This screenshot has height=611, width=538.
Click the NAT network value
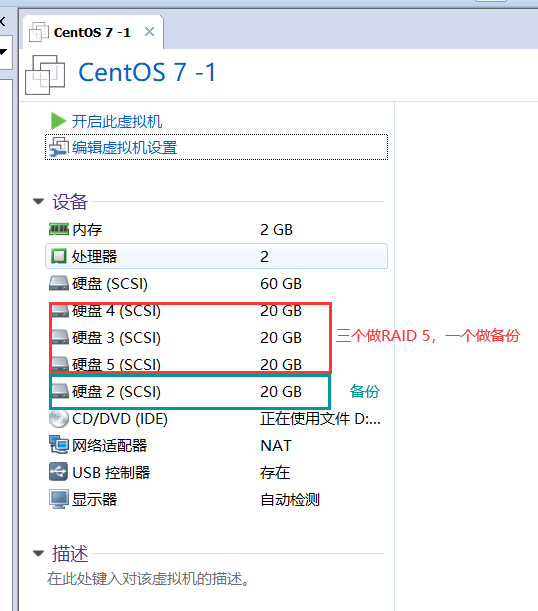click(x=275, y=445)
